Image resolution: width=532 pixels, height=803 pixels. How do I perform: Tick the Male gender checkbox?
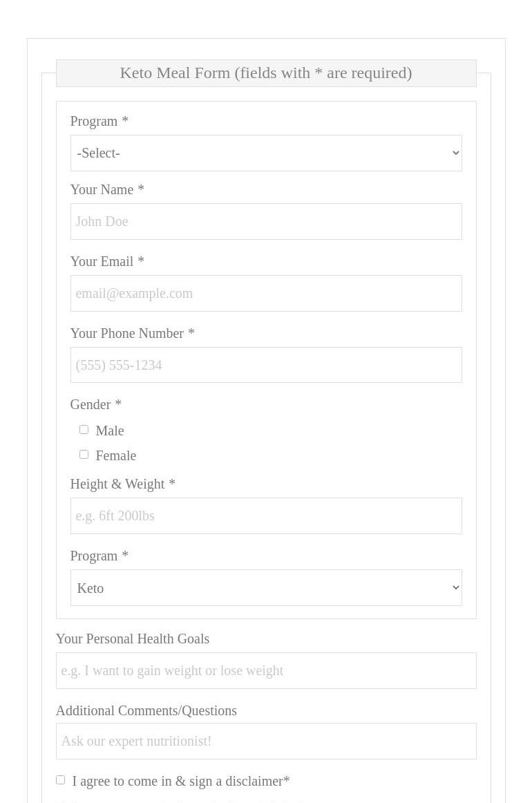click(x=84, y=430)
